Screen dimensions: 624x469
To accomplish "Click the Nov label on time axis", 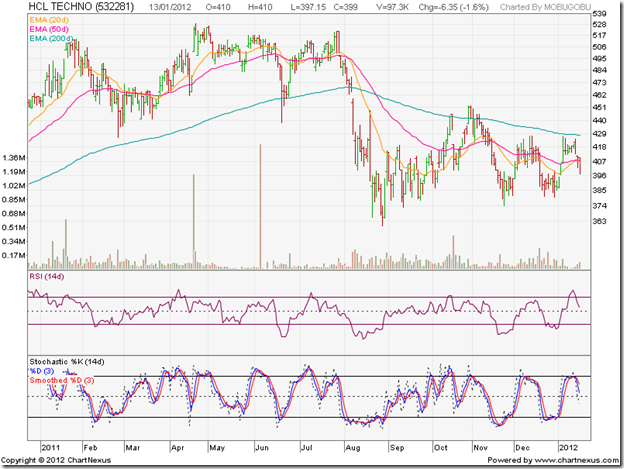I will tap(480, 448).
